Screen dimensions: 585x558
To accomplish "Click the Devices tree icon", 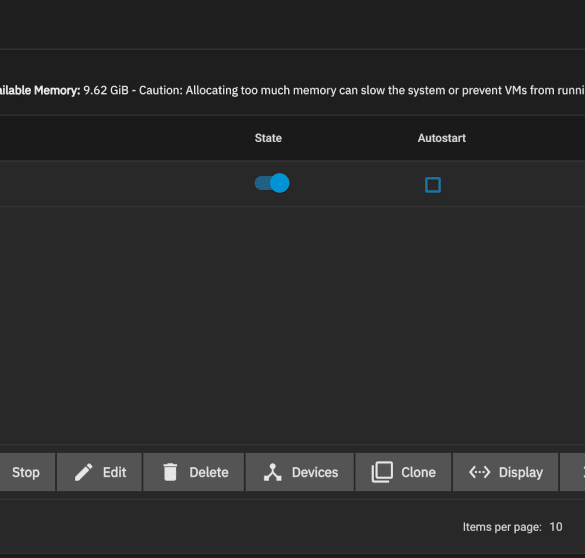I will (273, 472).
